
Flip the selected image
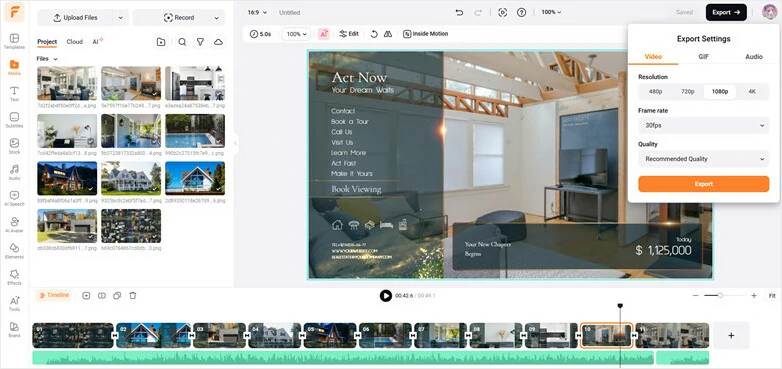388,34
